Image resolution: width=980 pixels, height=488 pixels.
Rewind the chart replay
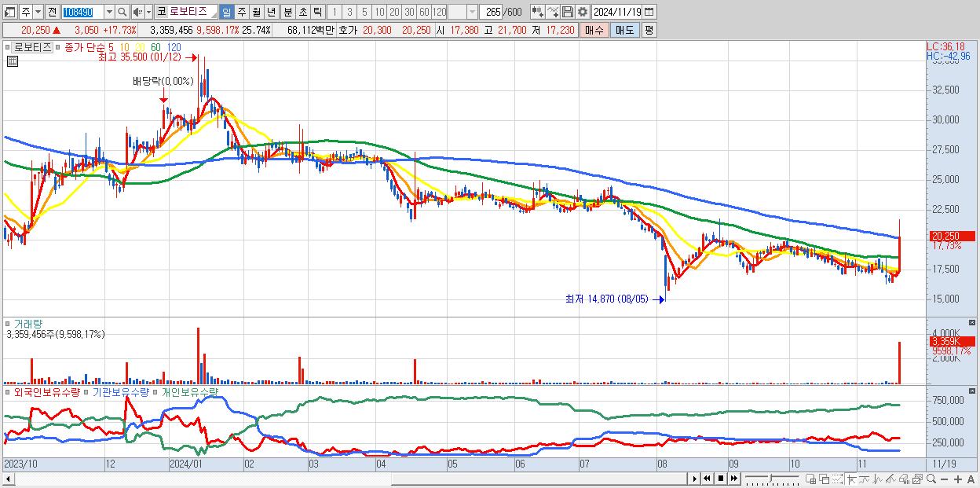pos(707,479)
